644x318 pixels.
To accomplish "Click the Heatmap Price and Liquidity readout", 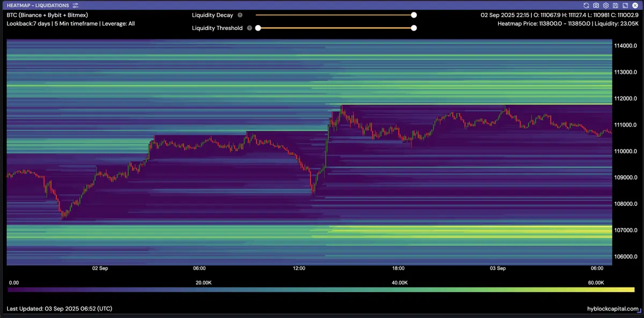I will click(x=568, y=24).
